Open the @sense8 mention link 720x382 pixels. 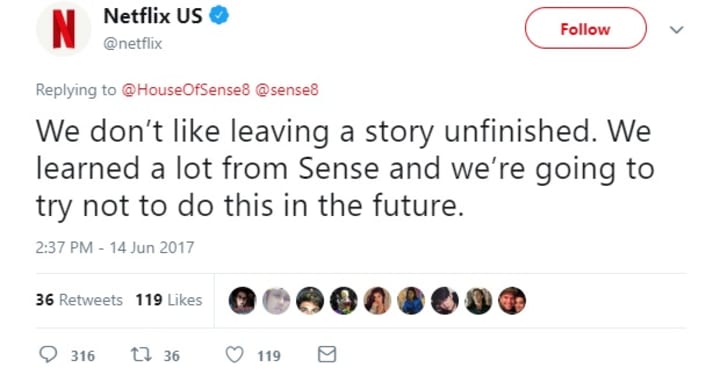[287, 90]
